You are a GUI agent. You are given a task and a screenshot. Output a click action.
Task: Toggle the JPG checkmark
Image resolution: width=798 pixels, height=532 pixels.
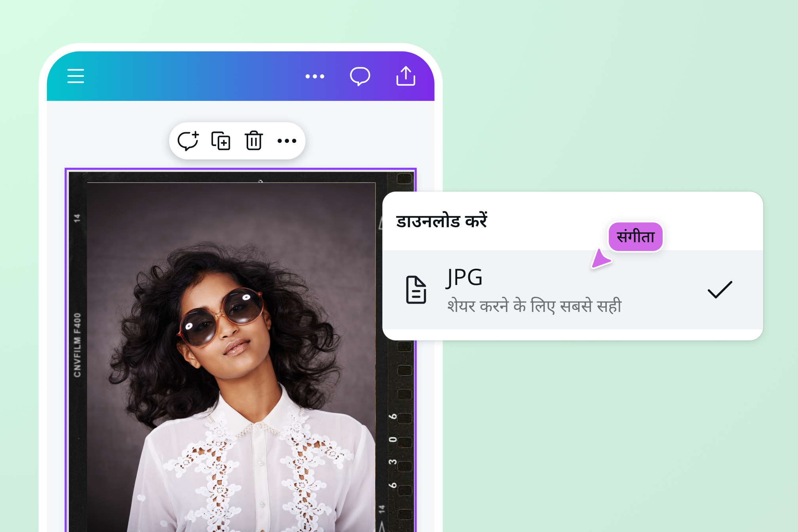(720, 290)
